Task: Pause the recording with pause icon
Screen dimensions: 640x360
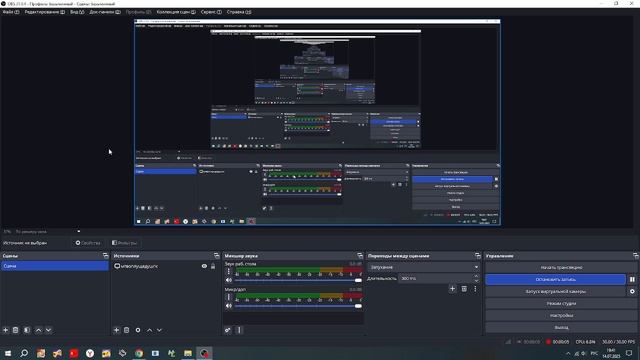Action: tap(632, 280)
